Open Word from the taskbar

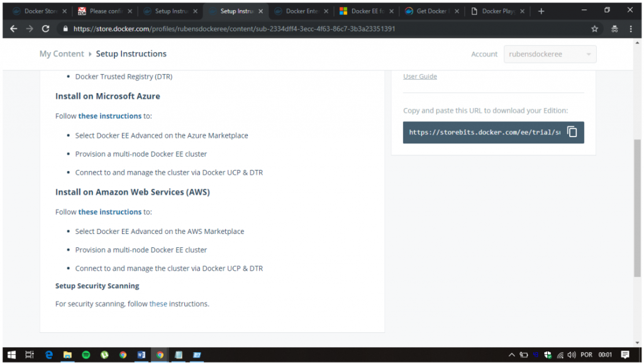(141, 355)
